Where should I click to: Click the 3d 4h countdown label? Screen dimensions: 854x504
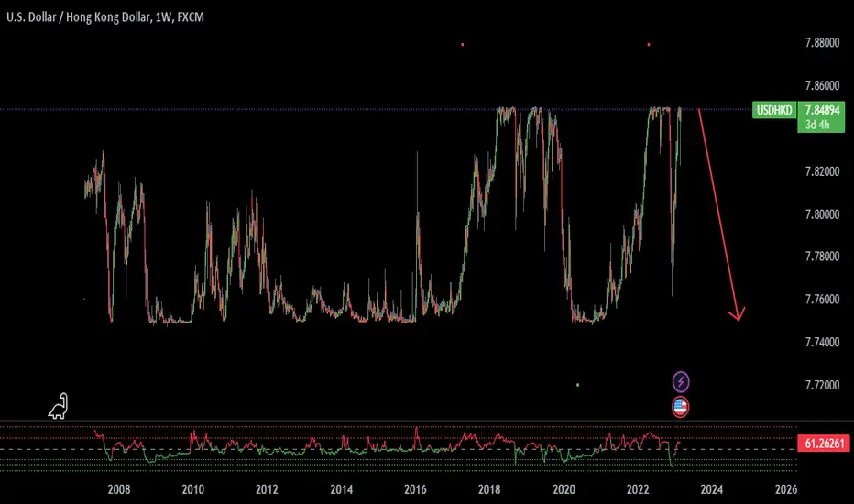pos(817,125)
